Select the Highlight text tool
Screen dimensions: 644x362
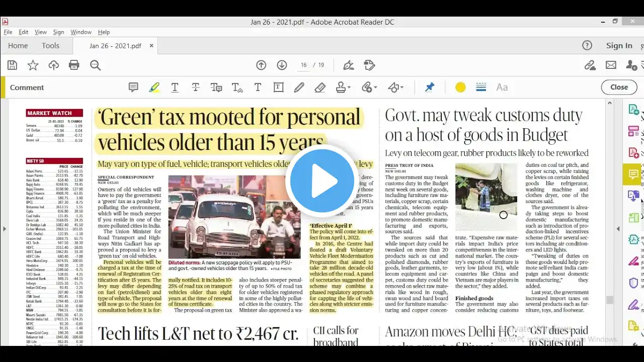pyautogui.click(x=154, y=87)
